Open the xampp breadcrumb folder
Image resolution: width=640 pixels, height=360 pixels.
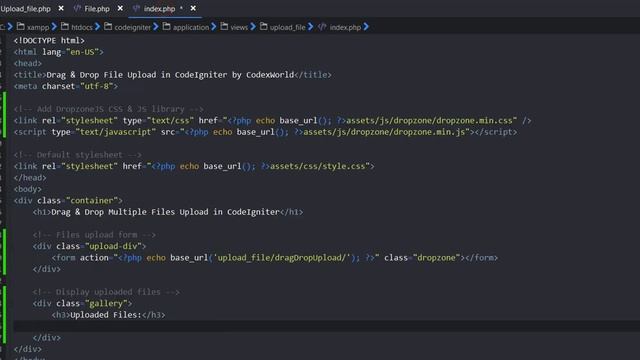pos(38,27)
